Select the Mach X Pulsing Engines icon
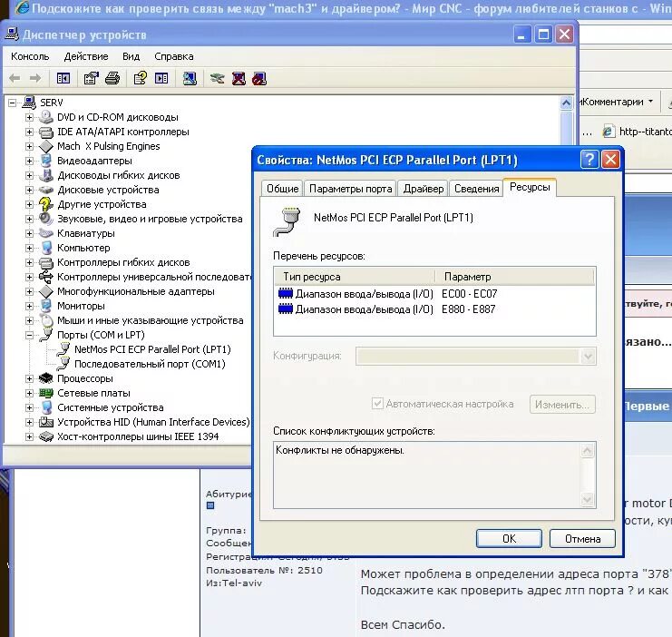 46,146
